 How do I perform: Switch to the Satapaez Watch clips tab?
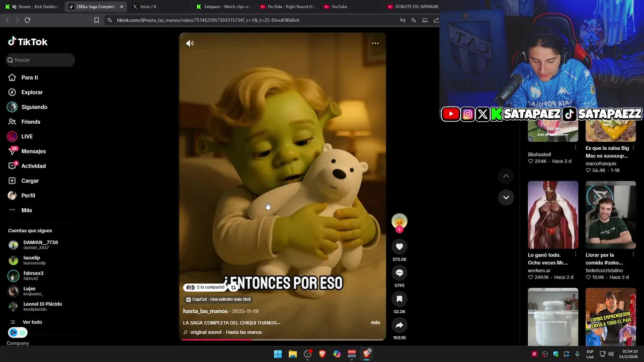[223, 7]
